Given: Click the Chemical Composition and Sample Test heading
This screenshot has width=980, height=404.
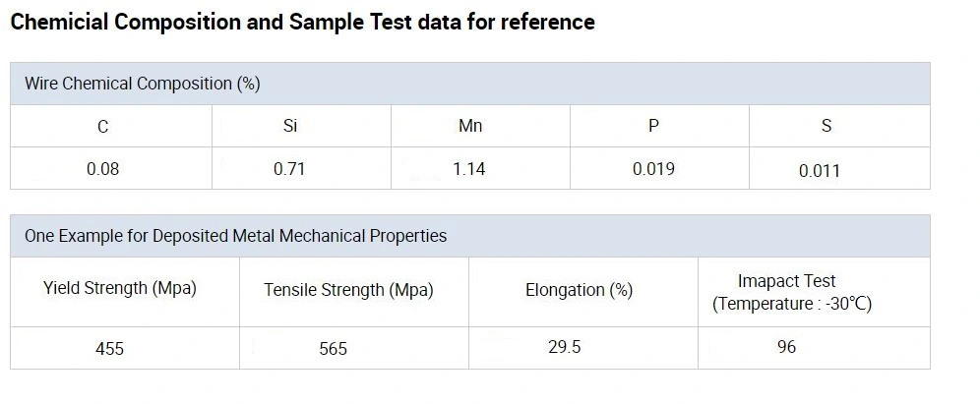Looking at the screenshot, I should (302, 22).
